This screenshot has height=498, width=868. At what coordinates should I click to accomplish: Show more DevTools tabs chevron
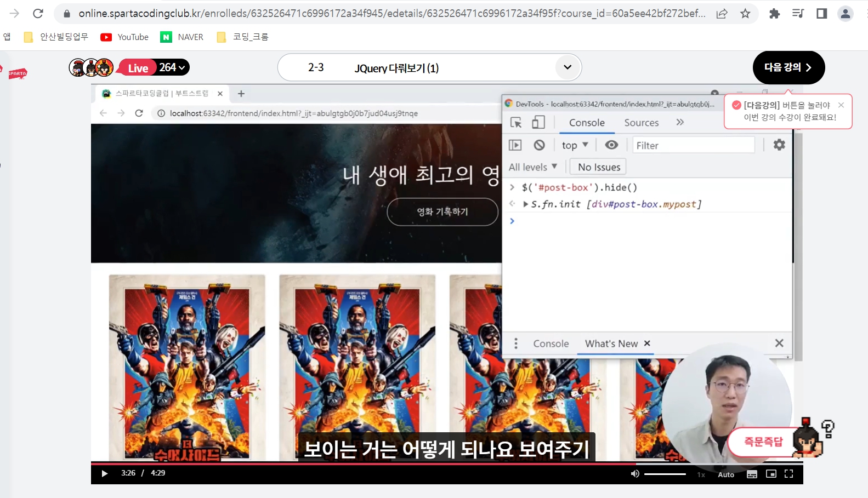tap(680, 122)
